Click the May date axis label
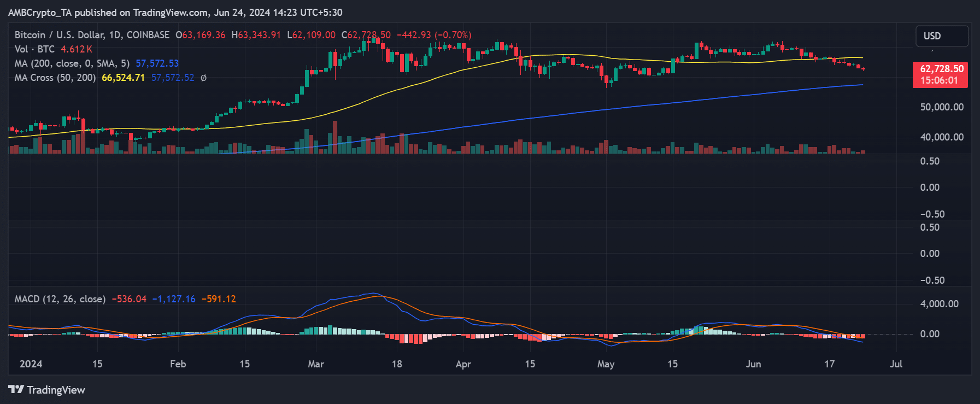The height and width of the screenshot is (404, 980). point(606,364)
